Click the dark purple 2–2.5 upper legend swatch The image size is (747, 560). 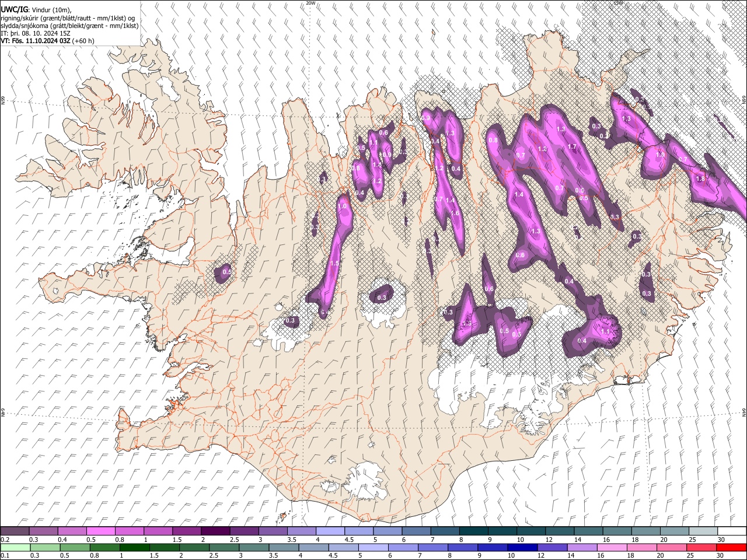pyautogui.click(x=215, y=531)
